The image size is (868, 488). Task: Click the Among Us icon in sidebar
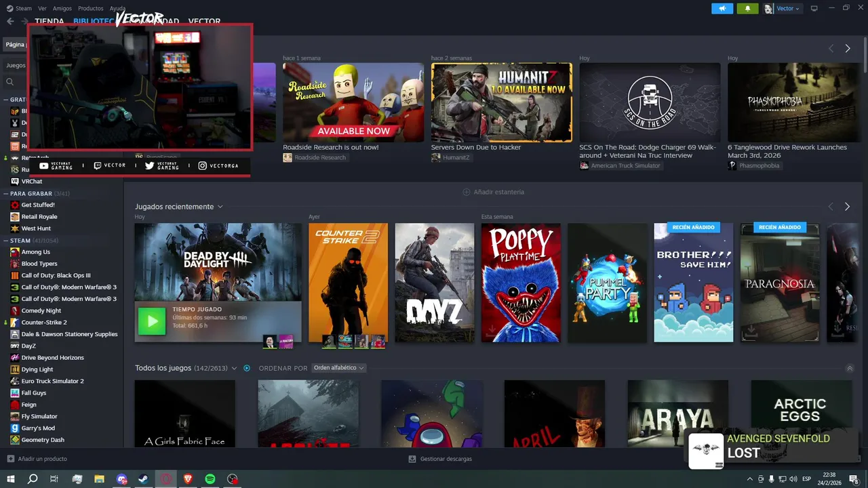point(15,251)
